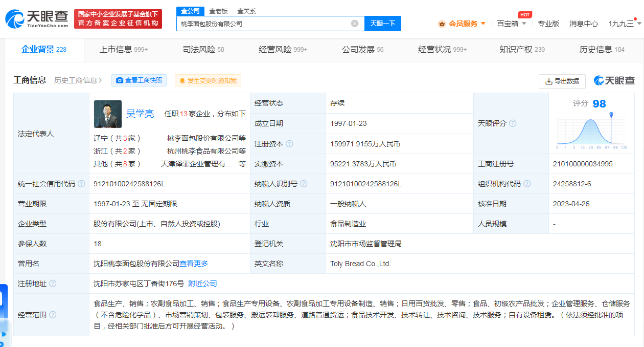Switch to the 查关系 search tab

tap(246, 11)
